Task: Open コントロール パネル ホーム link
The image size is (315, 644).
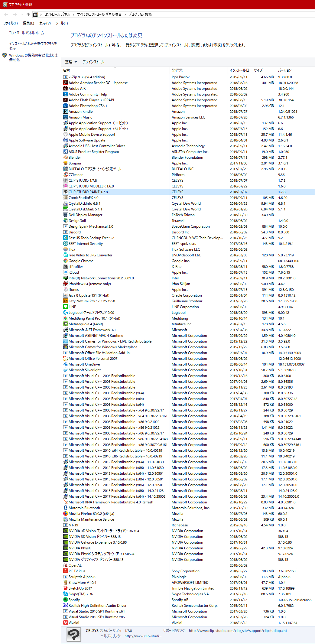Action: pos(26,33)
